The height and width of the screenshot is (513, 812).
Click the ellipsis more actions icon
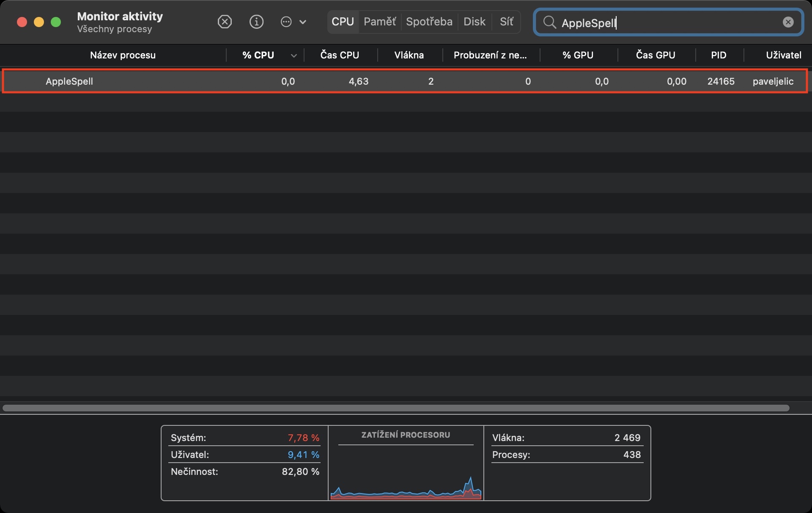click(x=286, y=22)
